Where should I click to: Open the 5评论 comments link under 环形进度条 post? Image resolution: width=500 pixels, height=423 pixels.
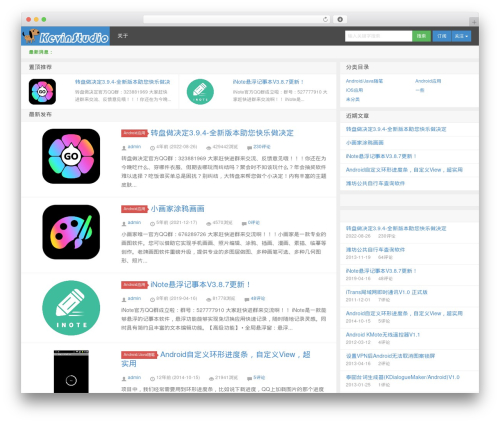click(259, 377)
